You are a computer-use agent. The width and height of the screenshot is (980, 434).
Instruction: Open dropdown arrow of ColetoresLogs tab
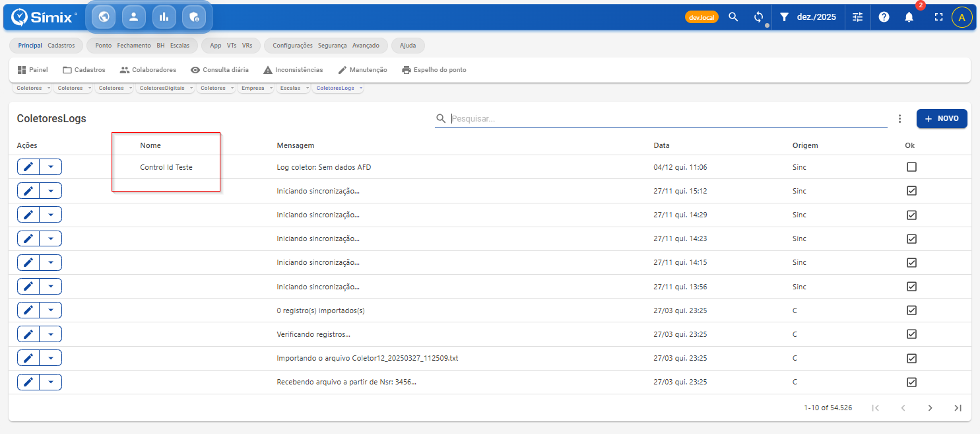tap(361, 88)
